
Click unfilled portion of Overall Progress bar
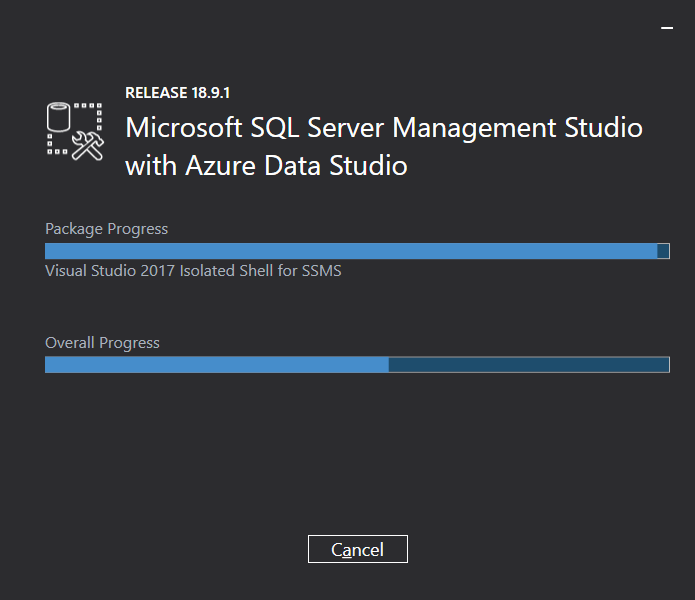pos(528,365)
